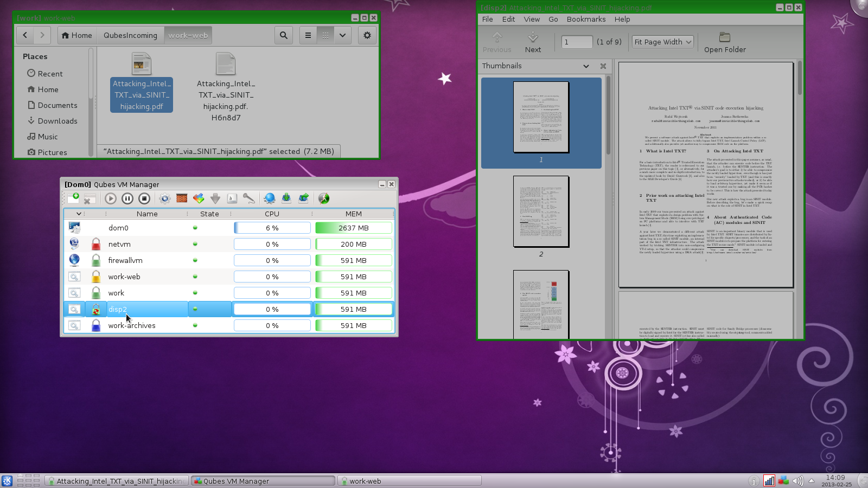The image size is (868, 488).
Task: Open the View menu in PDF viewer
Action: [532, 19]
